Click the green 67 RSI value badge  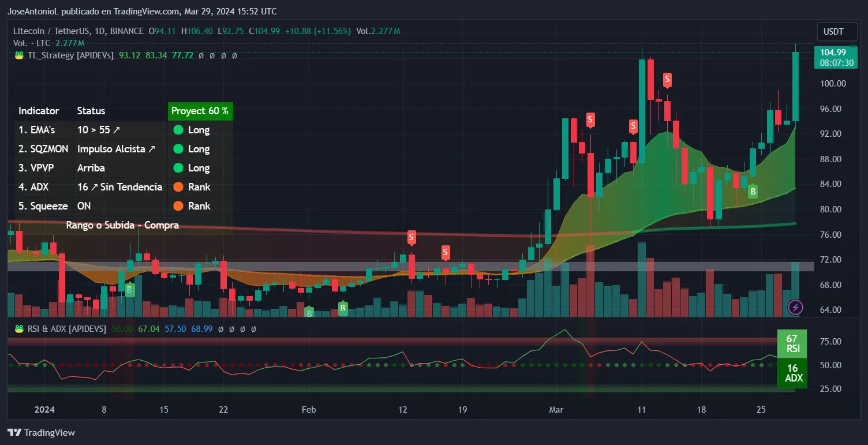pos(792,343)
